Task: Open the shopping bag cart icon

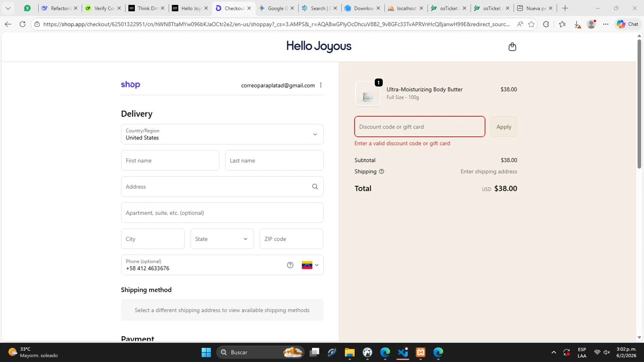Action: (x=512, y=47)
